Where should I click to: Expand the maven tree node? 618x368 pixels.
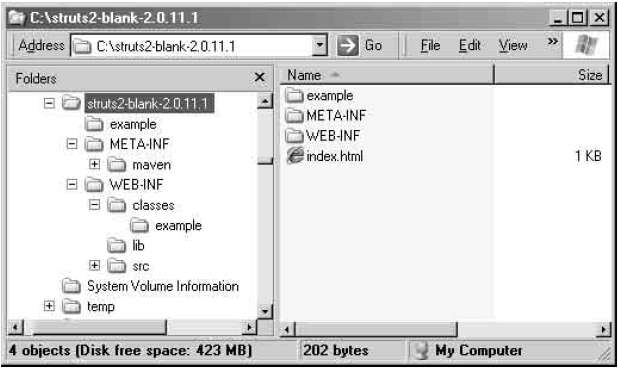point(95,164)
